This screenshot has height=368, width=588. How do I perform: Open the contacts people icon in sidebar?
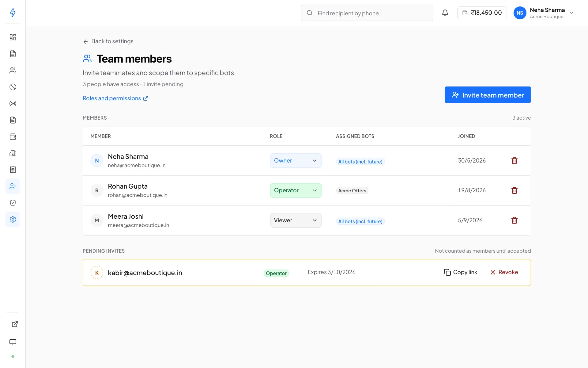click(13, 71)
